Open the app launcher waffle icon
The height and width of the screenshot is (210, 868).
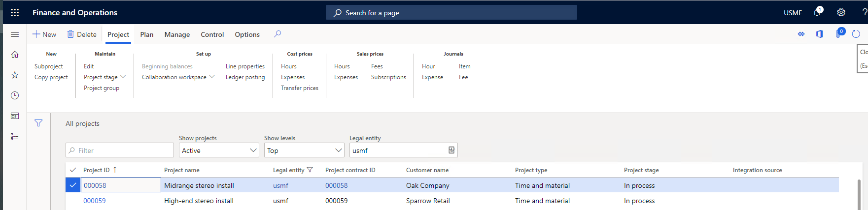pos(15,13)
